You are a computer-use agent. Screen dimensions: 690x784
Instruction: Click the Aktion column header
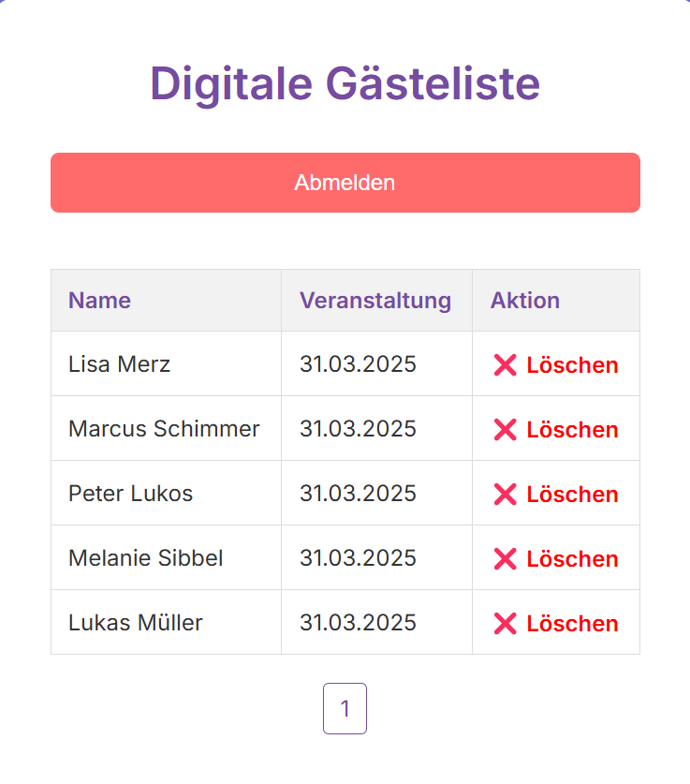coord(525,301)
